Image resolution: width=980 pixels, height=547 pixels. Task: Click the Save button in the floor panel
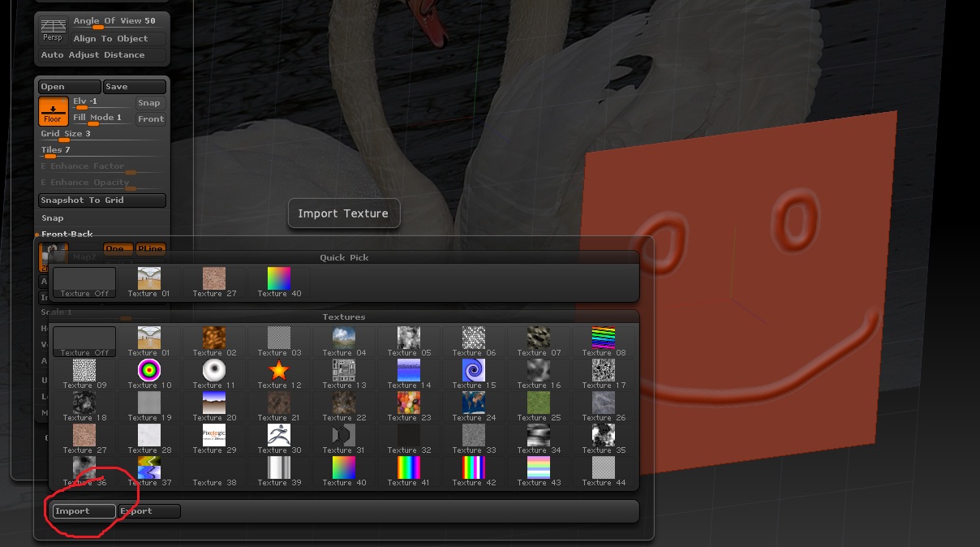[x=135, y=87]
